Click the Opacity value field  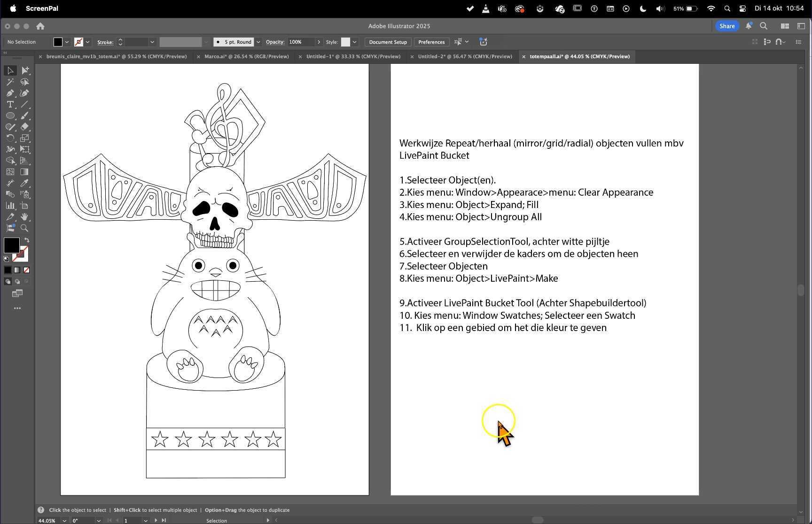[x=301, y=42]
